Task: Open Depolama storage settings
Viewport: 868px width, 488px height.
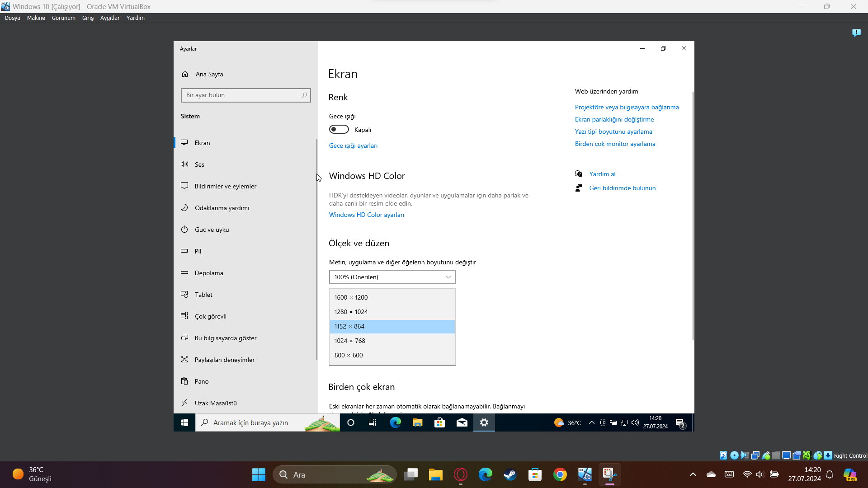Action: [x=209, y=273]
